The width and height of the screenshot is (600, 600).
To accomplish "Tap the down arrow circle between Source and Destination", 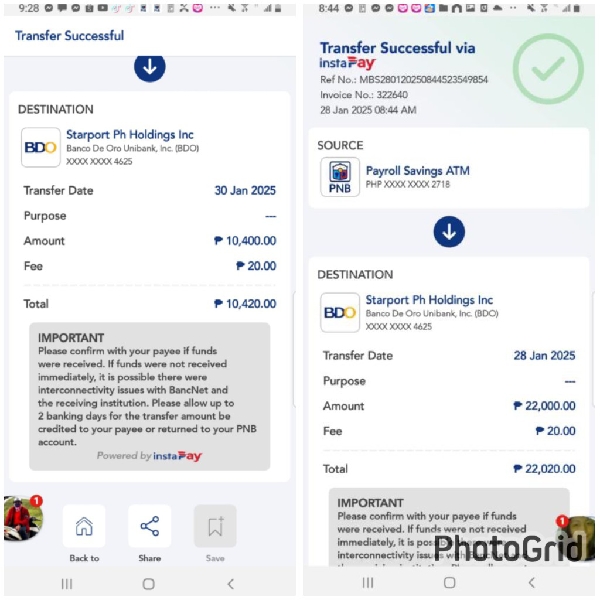I will coord(449,232).
